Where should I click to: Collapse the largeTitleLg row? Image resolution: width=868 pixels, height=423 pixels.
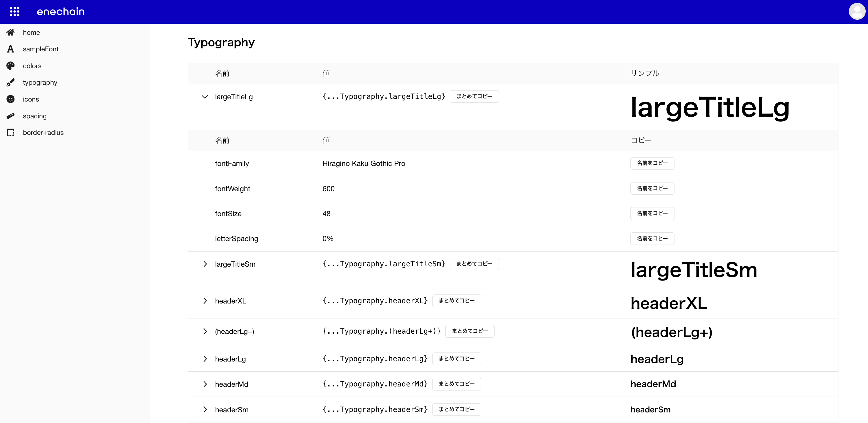click(x=205, y=97)
